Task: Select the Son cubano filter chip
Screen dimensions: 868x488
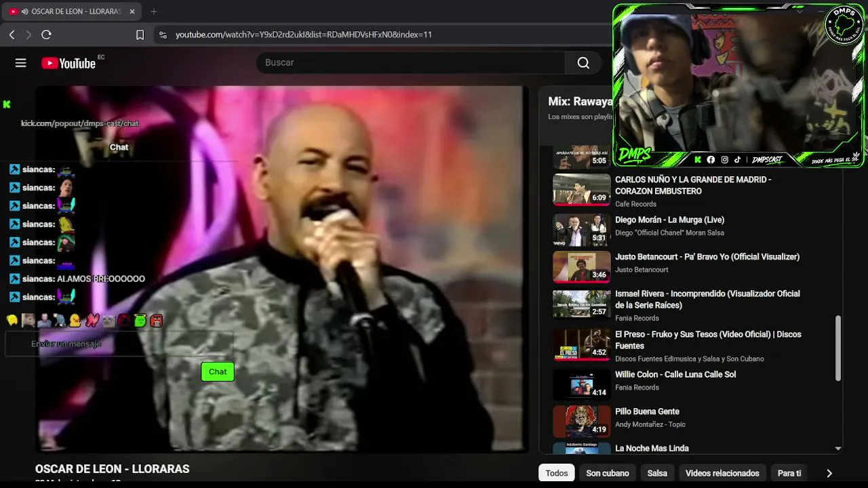Action: (x=608, y=473)
